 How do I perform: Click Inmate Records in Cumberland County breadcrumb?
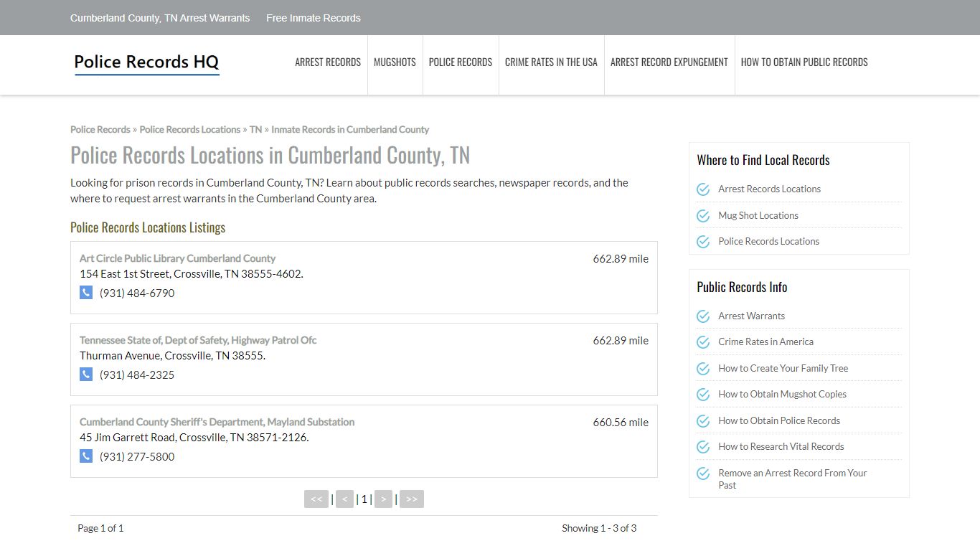point(350,130)
